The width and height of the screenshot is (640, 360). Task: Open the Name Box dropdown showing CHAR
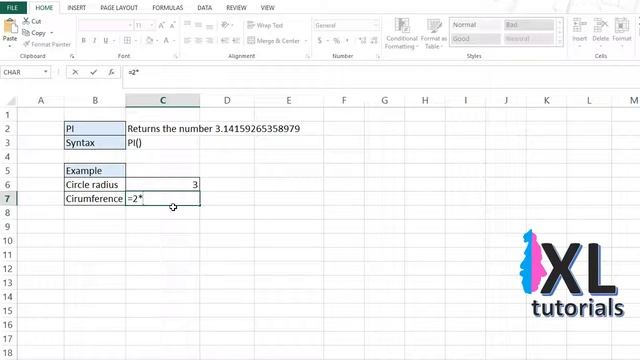(45, 72)
